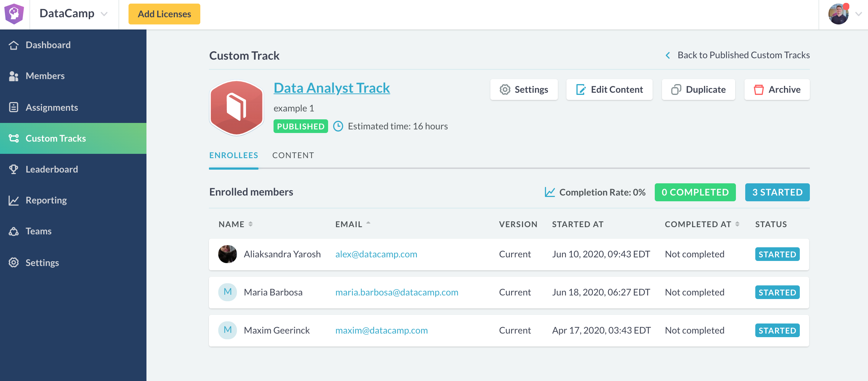Archive the Data Analyst Track
Image resolution: width=868 pixels, height=381 pixels.
[x=777, y=89]
